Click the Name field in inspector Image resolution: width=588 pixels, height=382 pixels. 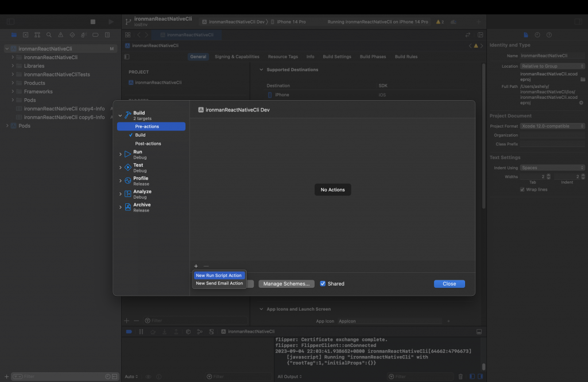(x=552, y=56)
